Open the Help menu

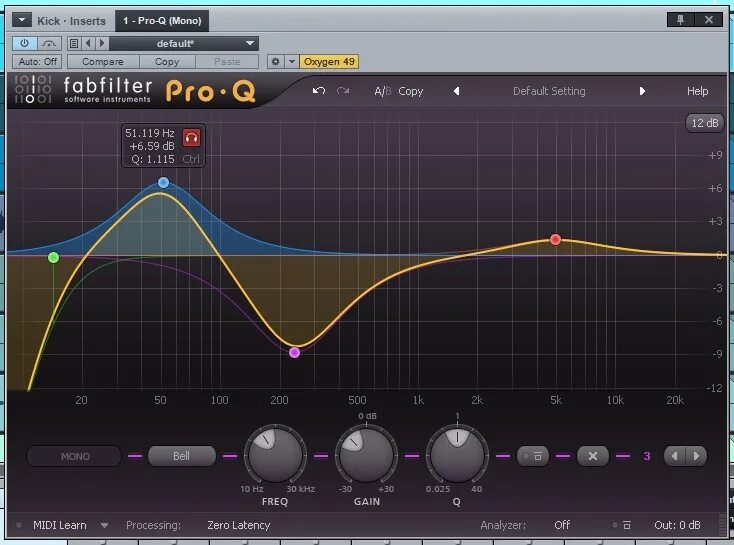click(697, 91)
